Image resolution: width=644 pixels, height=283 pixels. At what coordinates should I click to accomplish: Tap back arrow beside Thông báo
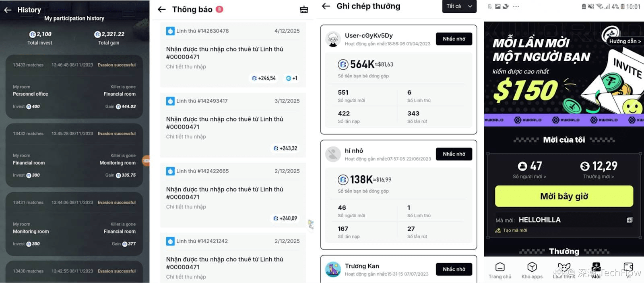[162, 9]
